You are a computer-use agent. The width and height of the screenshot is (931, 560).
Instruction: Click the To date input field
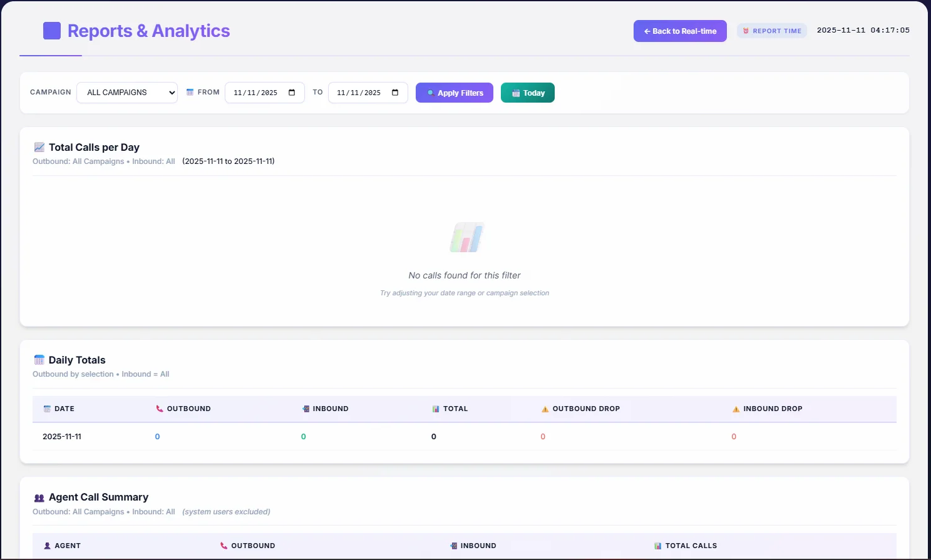pyautogui.click(x=368, y=93)
